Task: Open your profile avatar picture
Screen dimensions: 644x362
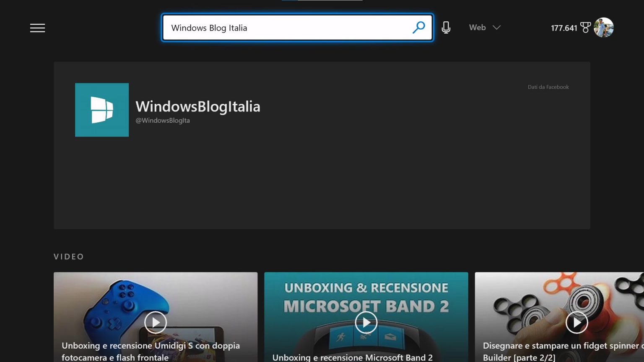Action: pyautogui.click(x=604, y=27)
